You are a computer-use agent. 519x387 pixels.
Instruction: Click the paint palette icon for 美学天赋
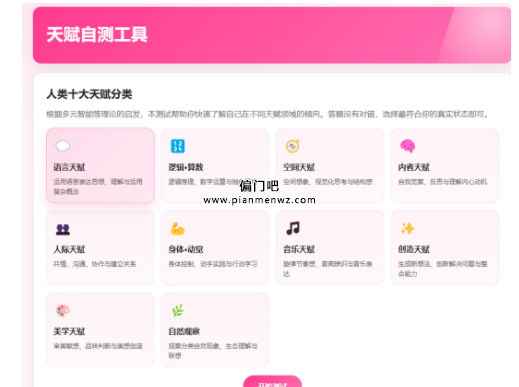click(63, 311)
